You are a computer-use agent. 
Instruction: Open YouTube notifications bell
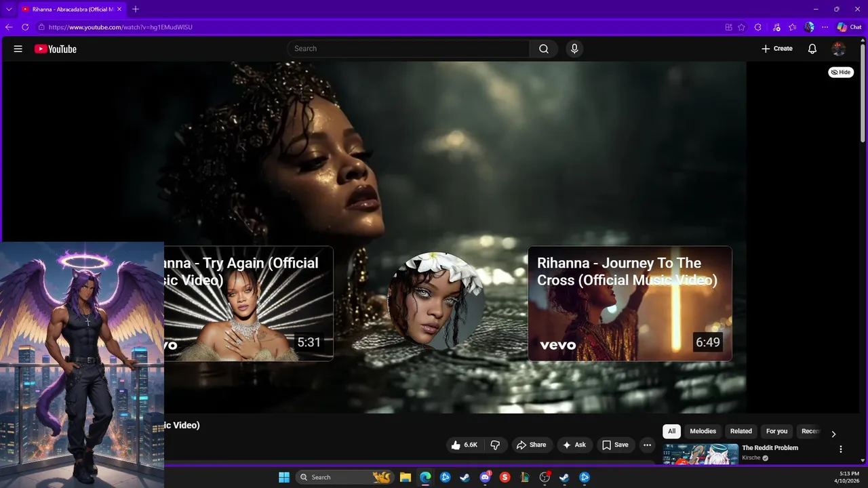[812, 49]
